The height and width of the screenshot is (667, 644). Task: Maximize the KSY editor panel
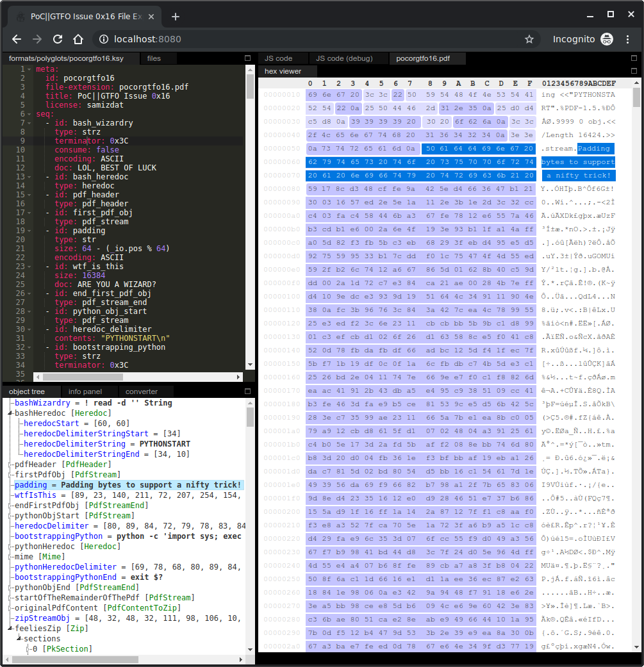pyautogui.click(x=247, y=58)
